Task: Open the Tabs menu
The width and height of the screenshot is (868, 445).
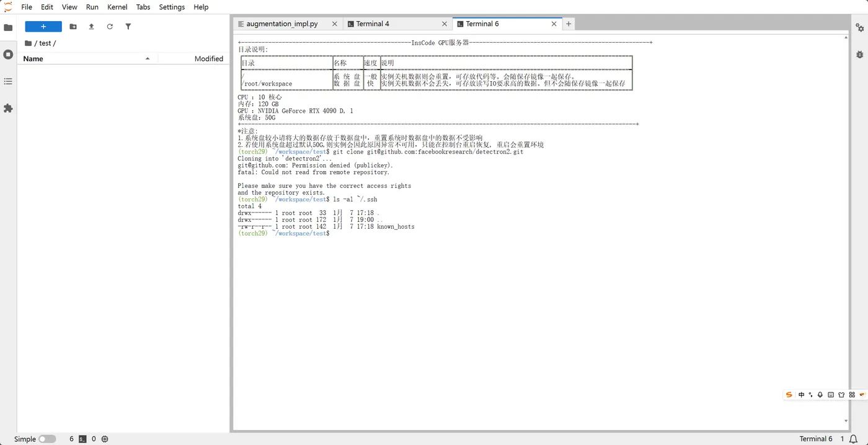Action: pyautogui.click(x=143, y=7)
